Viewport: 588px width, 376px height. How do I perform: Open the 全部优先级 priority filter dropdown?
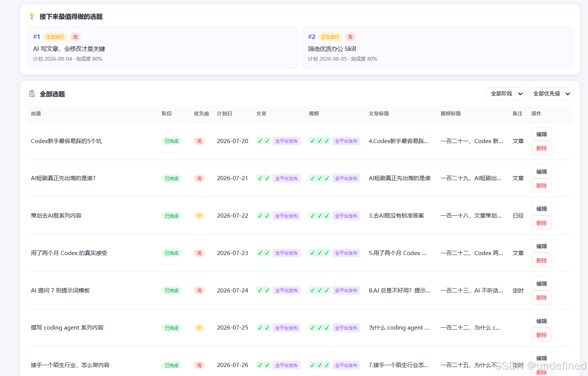550,94
